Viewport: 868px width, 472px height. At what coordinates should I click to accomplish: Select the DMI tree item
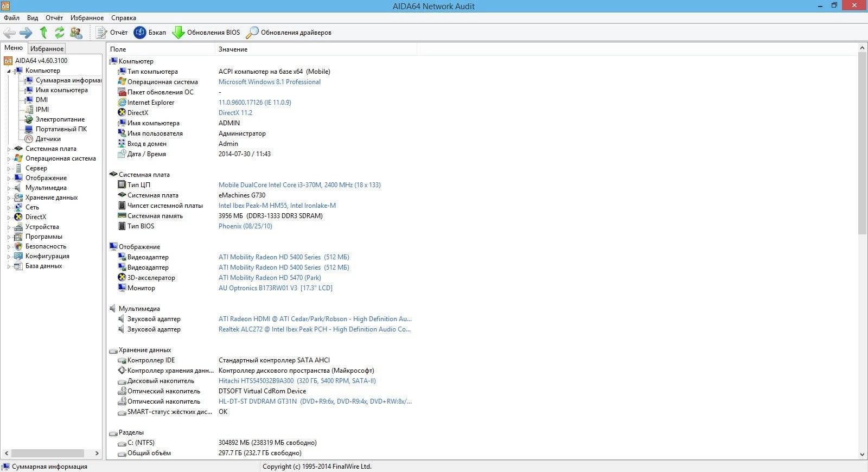[x=42, y=100]
